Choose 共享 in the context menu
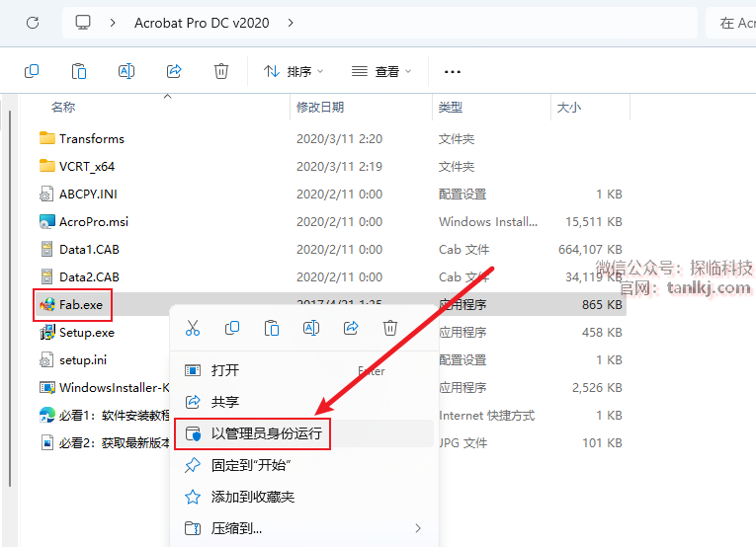Screen dimensions: 756x547 304,402
